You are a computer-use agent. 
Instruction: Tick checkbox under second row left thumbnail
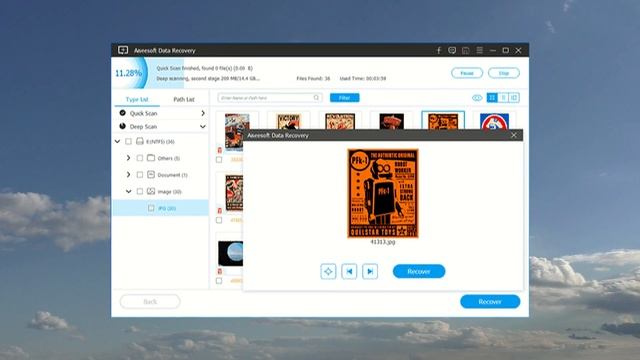(x=219, y=220)
